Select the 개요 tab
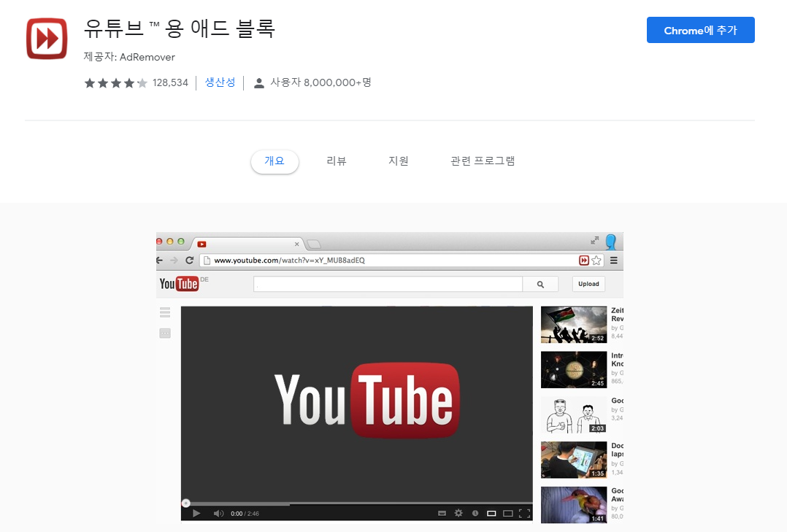This screenshot has height=532, width=787. click(275, 161)
